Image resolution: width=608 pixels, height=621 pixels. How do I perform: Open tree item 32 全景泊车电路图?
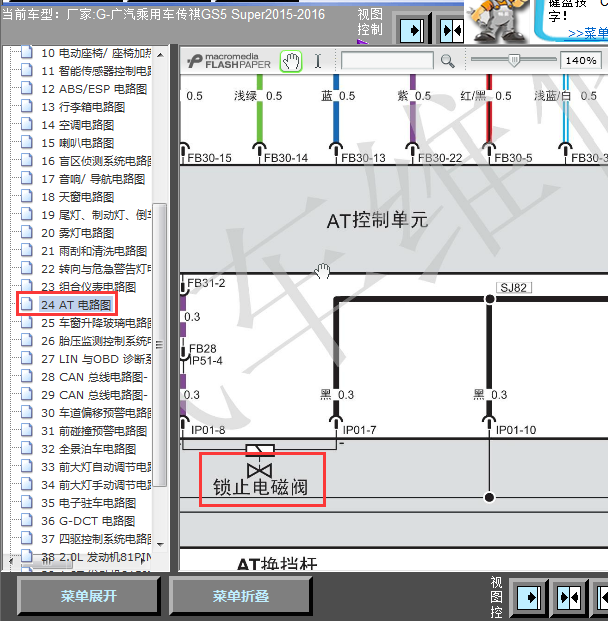pyautogui.click(x=88, y=449)
